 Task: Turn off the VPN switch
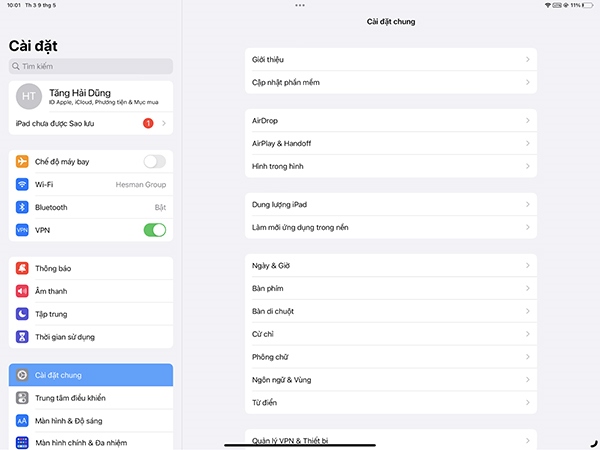pyautogui.click(x=154, y=230)
